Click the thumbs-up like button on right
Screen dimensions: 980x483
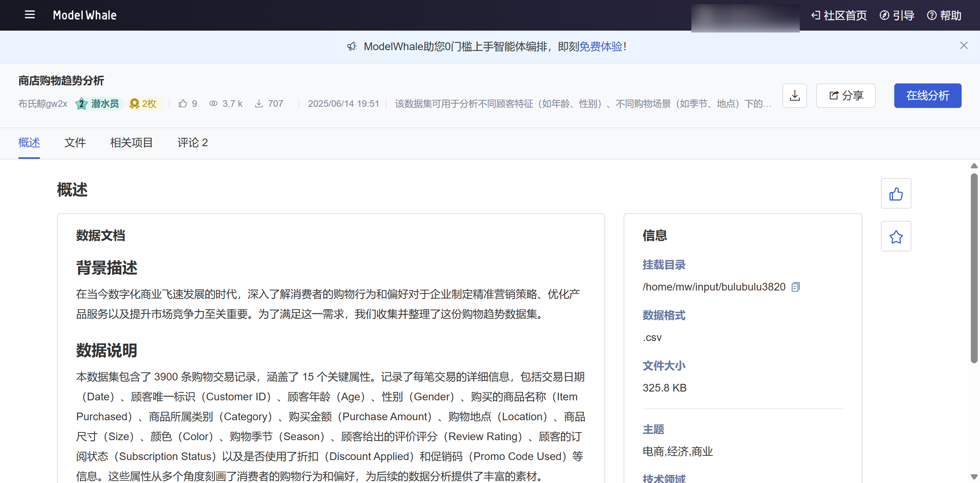point(896,193)
